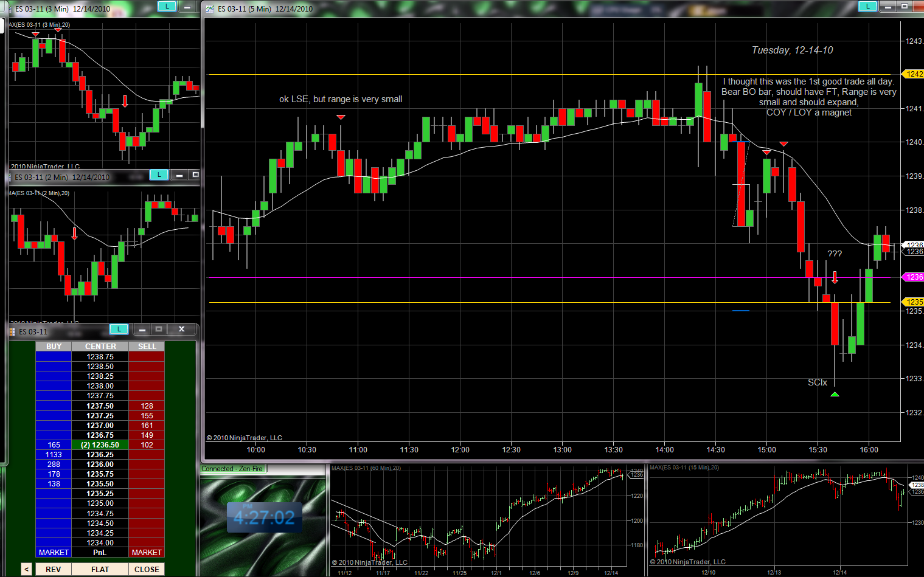Click the red down arrow on 2 Min chart
Viewport: 924px width, 577px height.
pyautogui.click(x=74, y=233)
